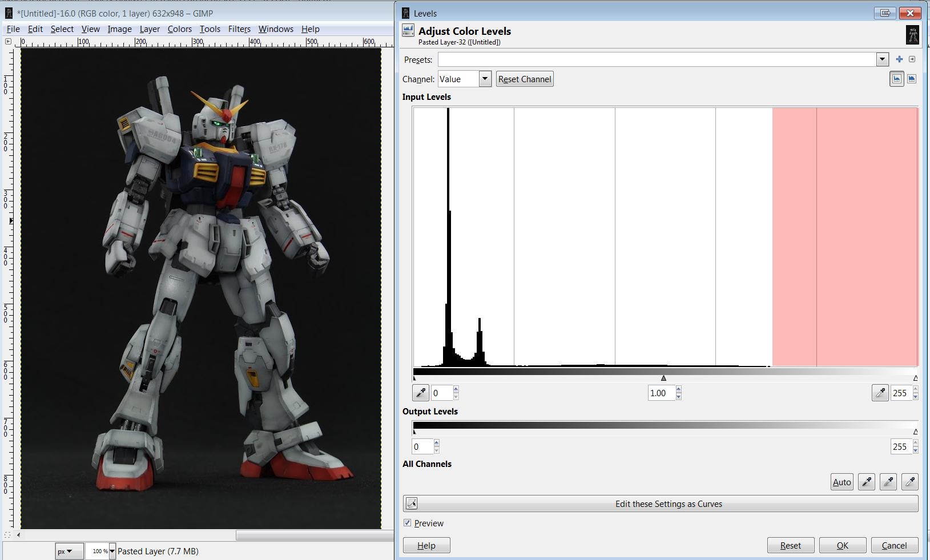Click the output white point slider triangle
The height and width of the screenshot is (560, 930).
click(916, 432)
